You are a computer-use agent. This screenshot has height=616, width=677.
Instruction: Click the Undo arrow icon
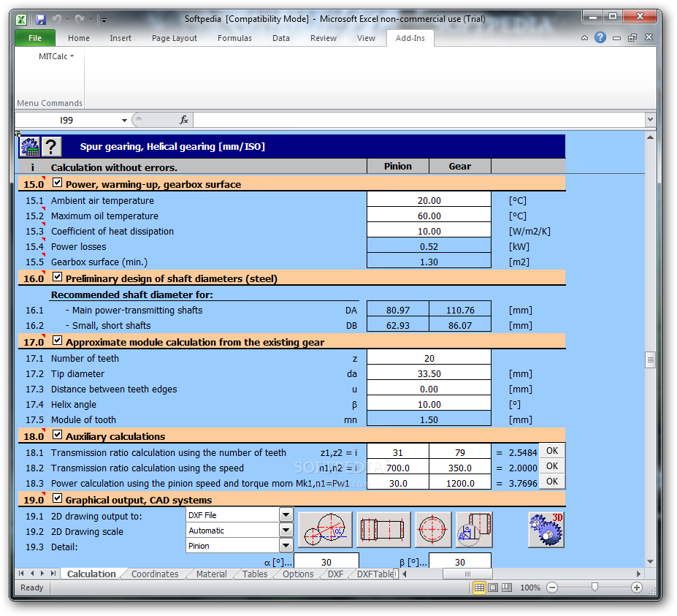pos(57,19)
